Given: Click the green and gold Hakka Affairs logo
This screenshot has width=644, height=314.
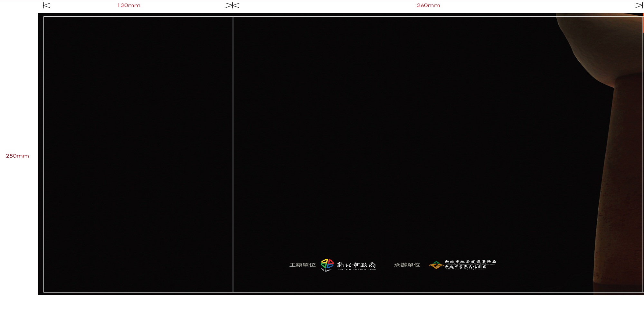Looking at the screenshot, I should pos(436,265).
